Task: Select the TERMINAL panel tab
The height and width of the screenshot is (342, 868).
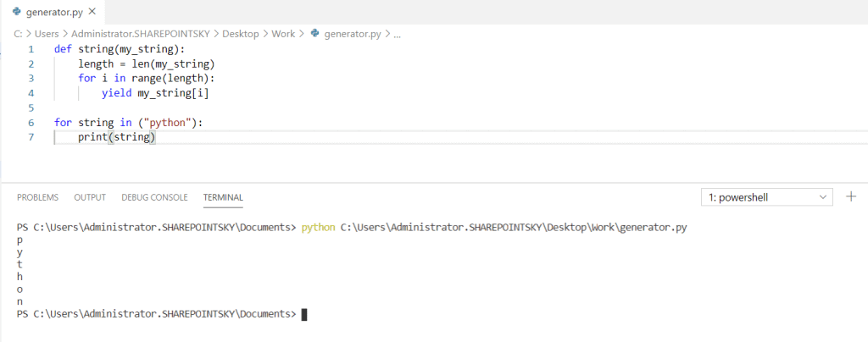Action: (223, 197)
